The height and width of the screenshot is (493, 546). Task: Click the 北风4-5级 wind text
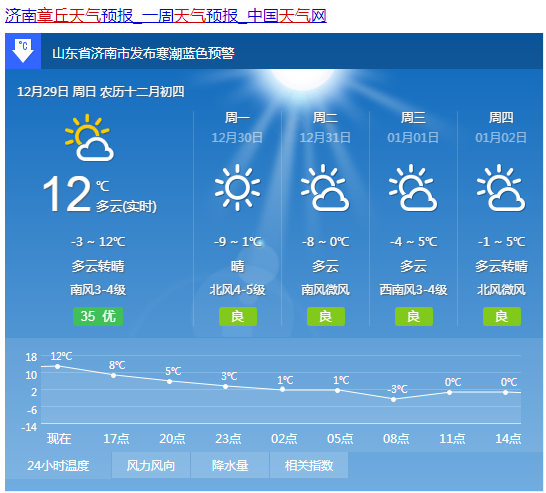pos(237,290)
